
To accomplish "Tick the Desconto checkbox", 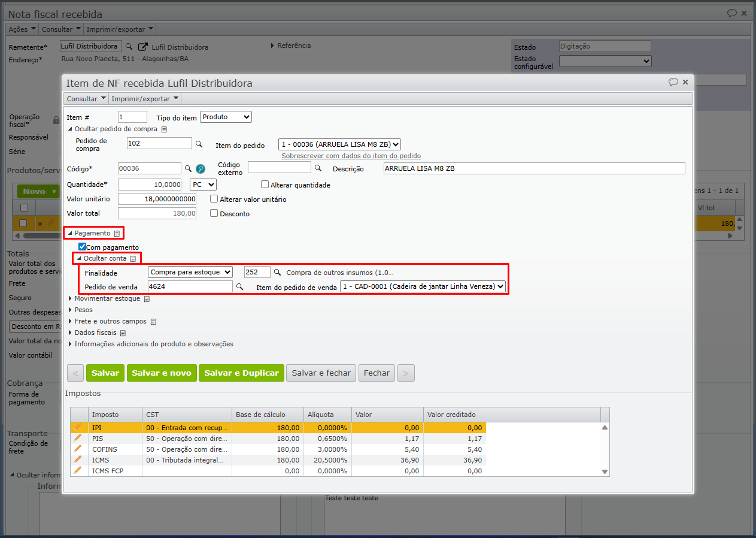I will 214,213.
